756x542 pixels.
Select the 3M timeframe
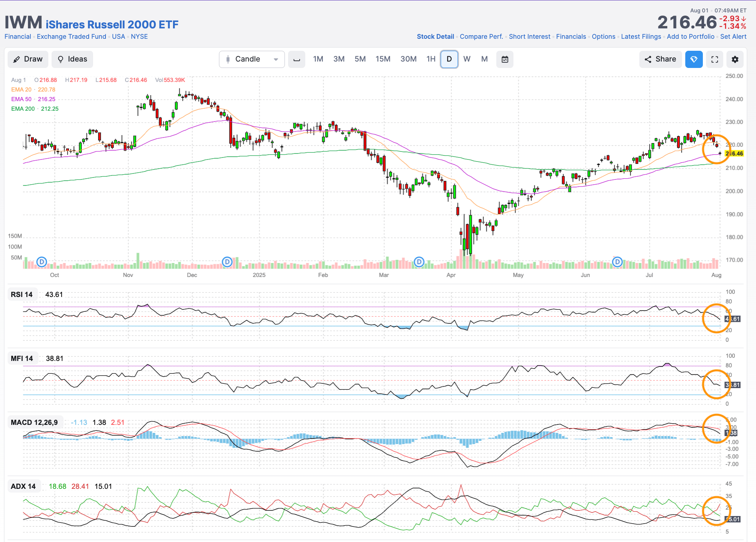pos(339,59)
